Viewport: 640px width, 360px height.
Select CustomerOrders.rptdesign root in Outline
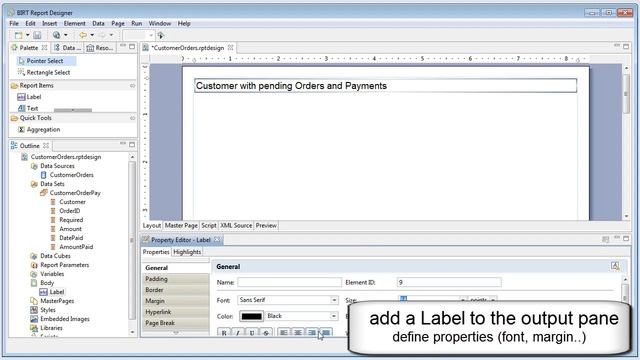[66, 157]
